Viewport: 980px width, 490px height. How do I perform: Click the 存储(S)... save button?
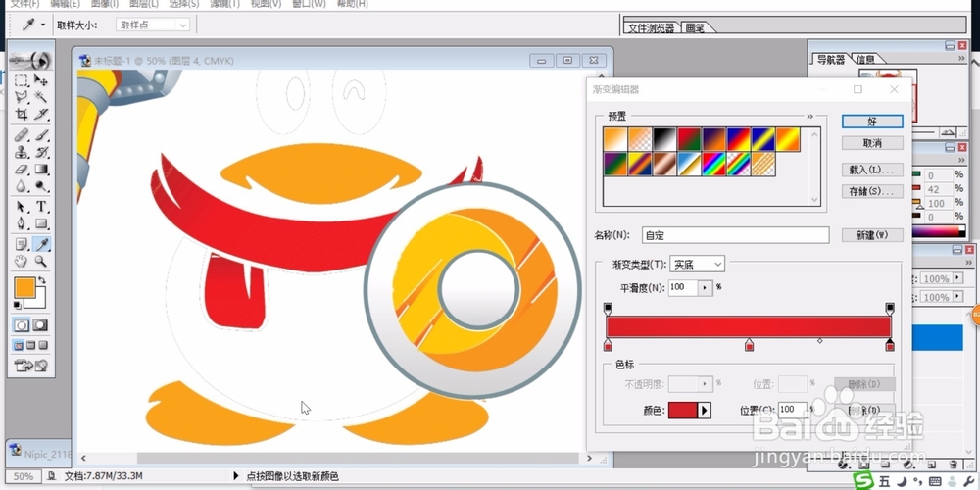872,191
